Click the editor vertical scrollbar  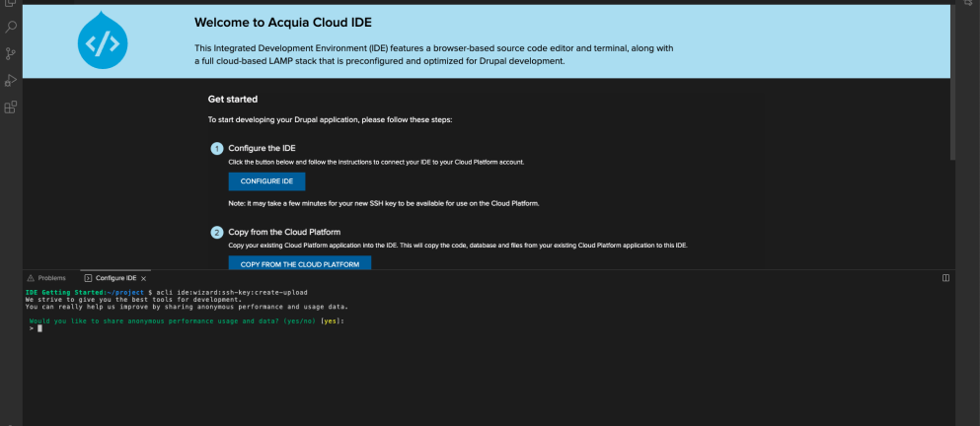[952, 81]
